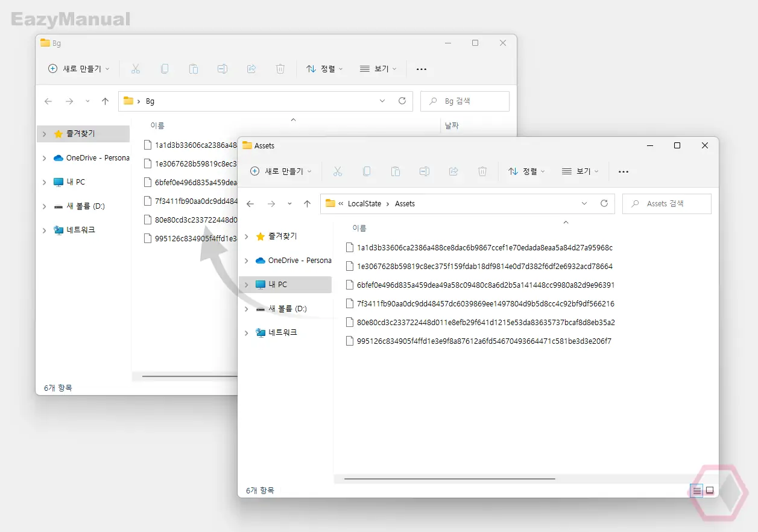The width and height of the screenshot is (758, 532).
Task: Click Rename icon in Assets window toolbar
Action: click(425, 171)
